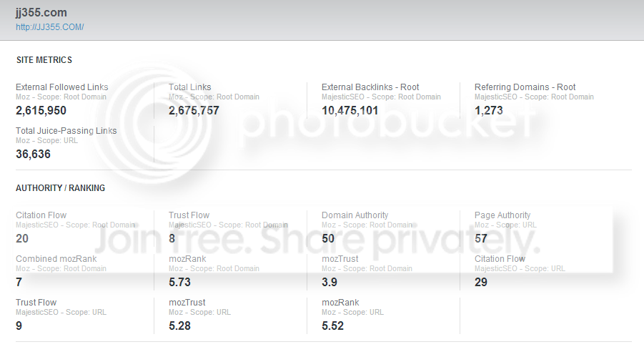Select the value 2,615,950
This screenshot has width=644, height=352.
(x=41, y=110)
